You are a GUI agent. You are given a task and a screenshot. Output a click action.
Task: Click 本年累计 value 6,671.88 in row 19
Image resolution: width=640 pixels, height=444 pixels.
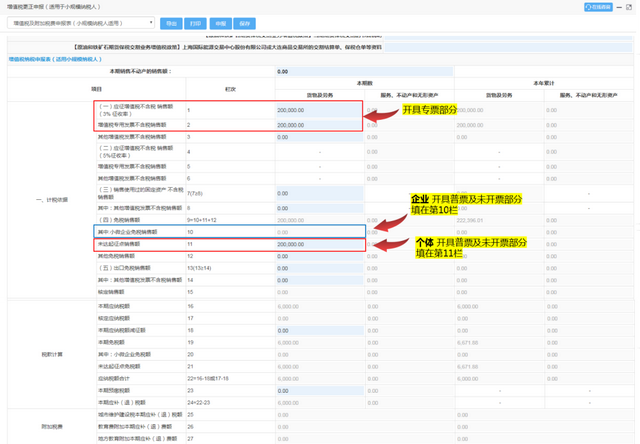pyautogui.click(x=467, y=343)
